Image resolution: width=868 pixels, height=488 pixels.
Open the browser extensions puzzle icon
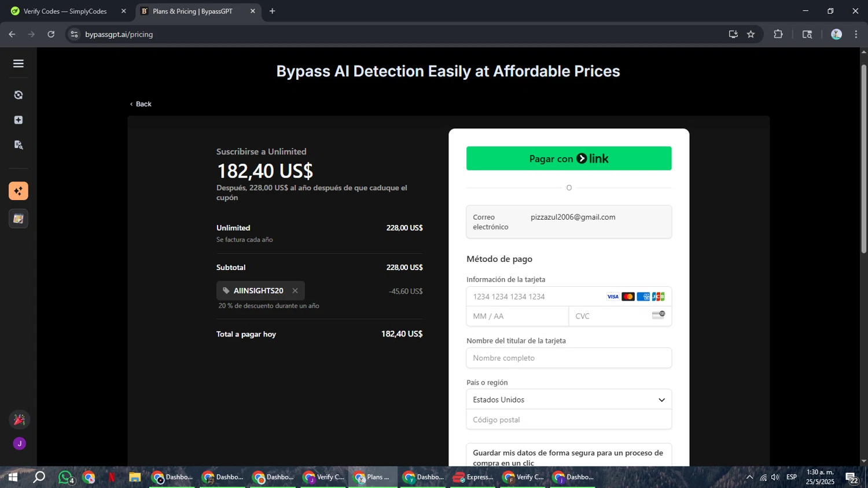pyautogui.click(x=778, y=34)
